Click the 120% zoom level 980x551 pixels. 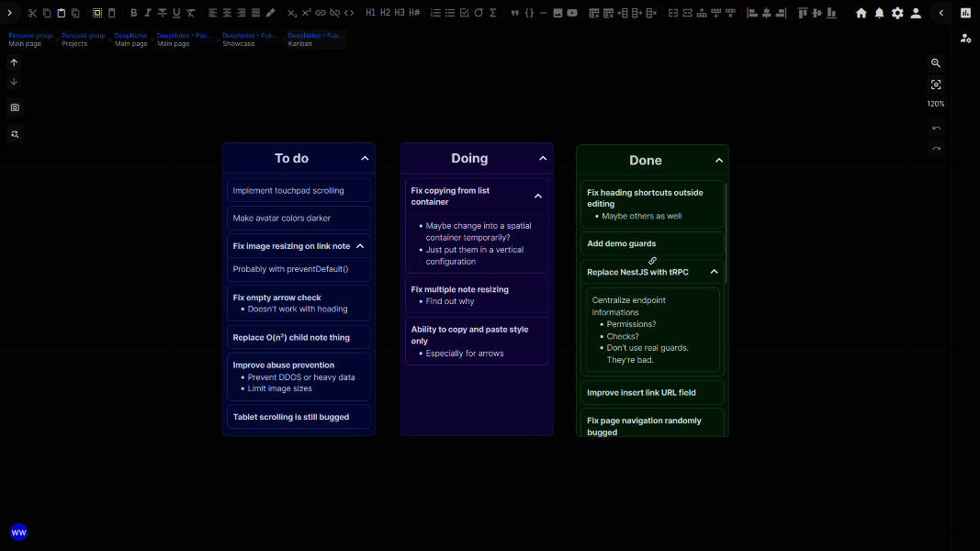[x=936, y=105]
